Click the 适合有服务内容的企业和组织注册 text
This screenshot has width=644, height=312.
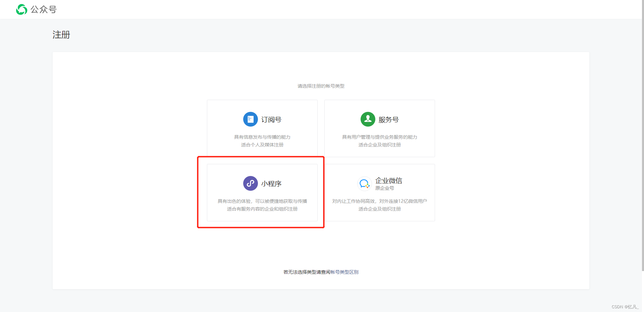[x=262, y=209]
